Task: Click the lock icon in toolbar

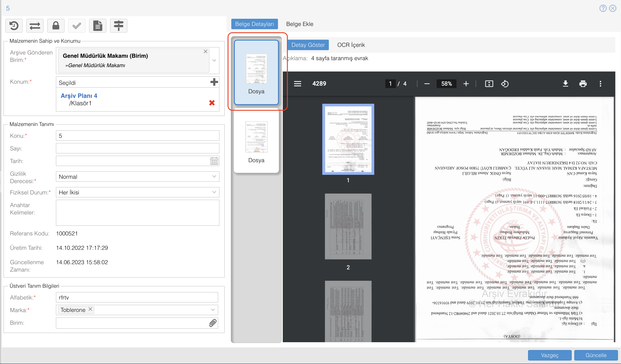Action: [56, 26]
